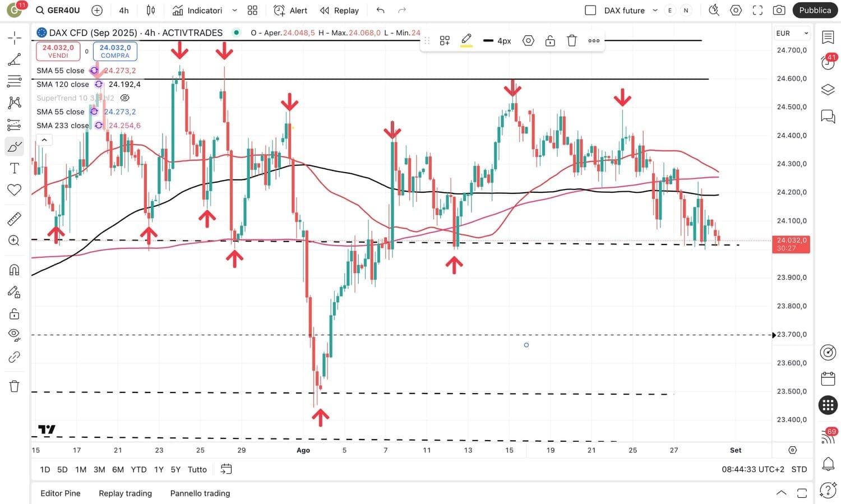Open the chart type candle selector
The height and width of the screenshot is (504, 841).
click(151, 10)
